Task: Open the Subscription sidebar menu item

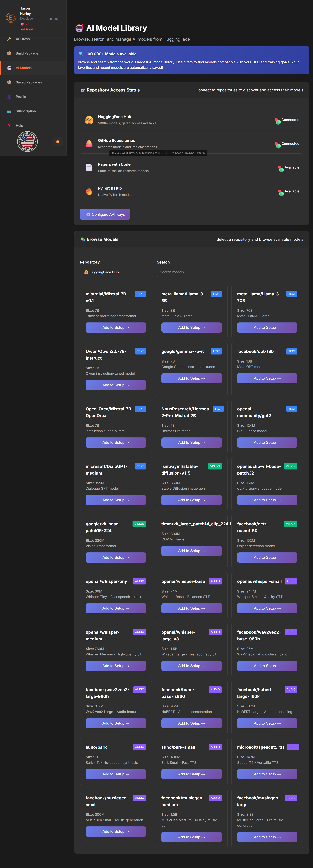Action: [x=26, y=111]
